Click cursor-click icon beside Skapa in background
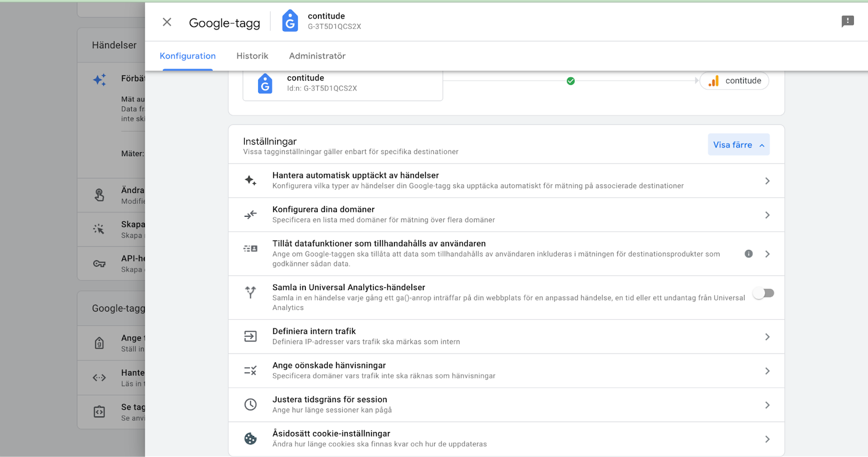The height and width of the screenshot is (457, 868). pyautogui.click(x=99, y=229)
